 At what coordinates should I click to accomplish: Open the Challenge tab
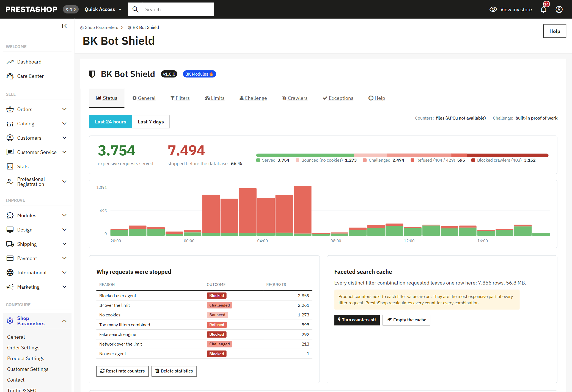coord(253,98)
